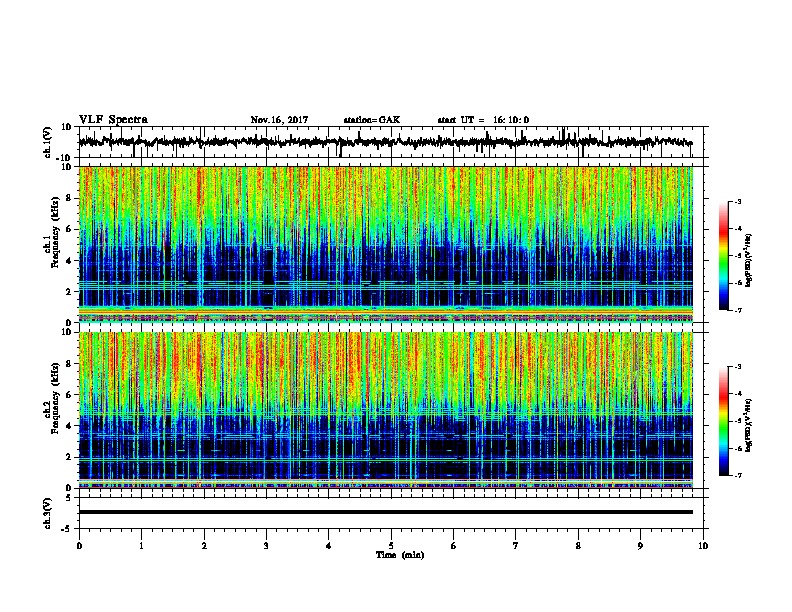Click time axis tick label "0"
792x612 pixels.
click(79, 546)
